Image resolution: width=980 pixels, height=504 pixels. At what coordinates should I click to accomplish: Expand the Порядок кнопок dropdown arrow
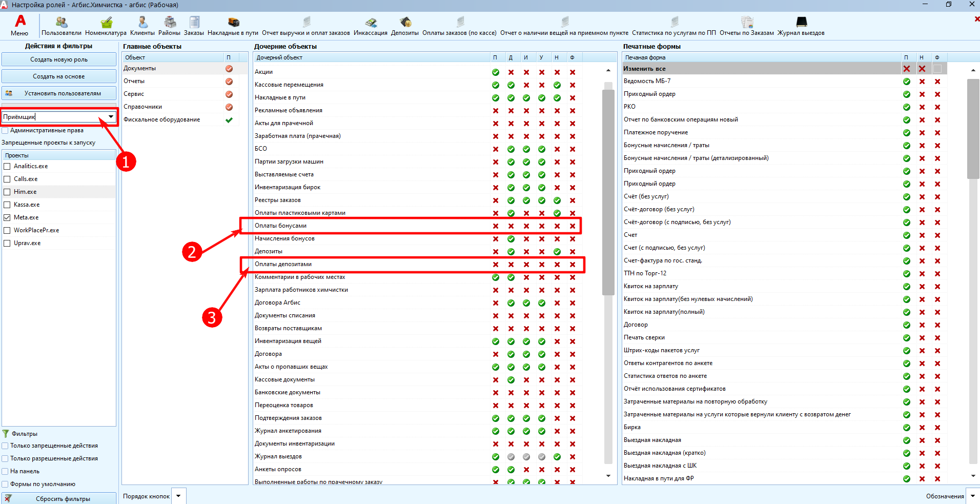point(178,496)
